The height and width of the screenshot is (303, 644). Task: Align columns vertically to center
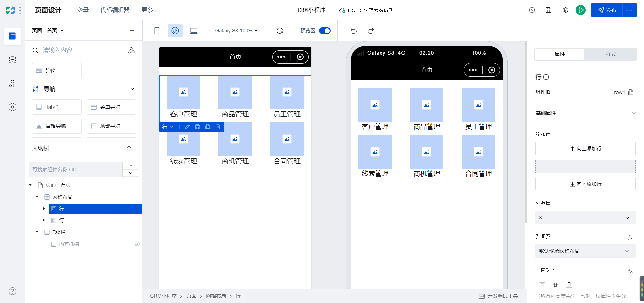[555, 285]
